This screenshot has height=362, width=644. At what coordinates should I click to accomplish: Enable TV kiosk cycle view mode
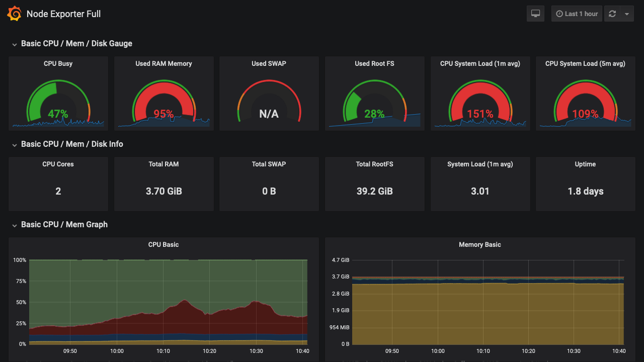(x=535, y=14)
